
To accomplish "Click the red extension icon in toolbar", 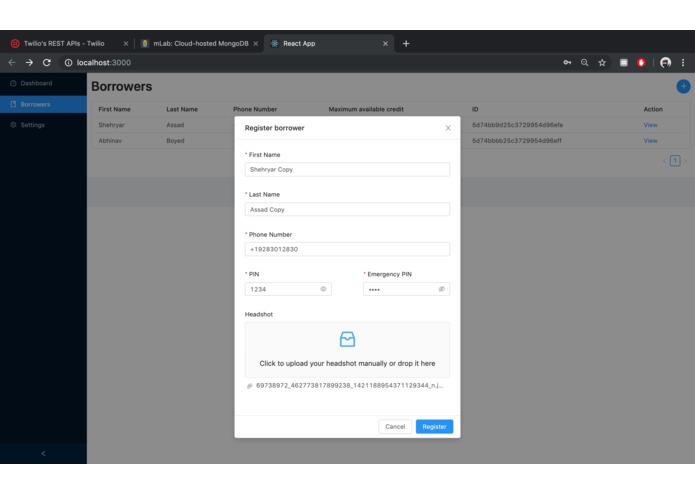I will click(641, 63).
